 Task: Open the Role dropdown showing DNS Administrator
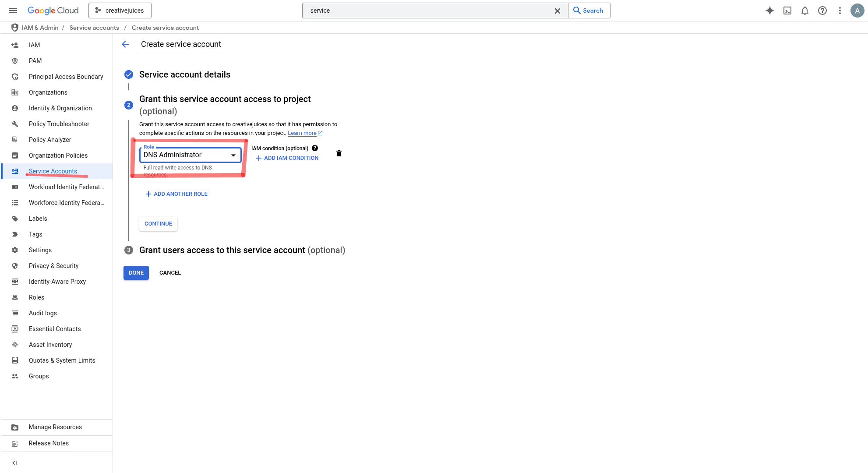190,155
